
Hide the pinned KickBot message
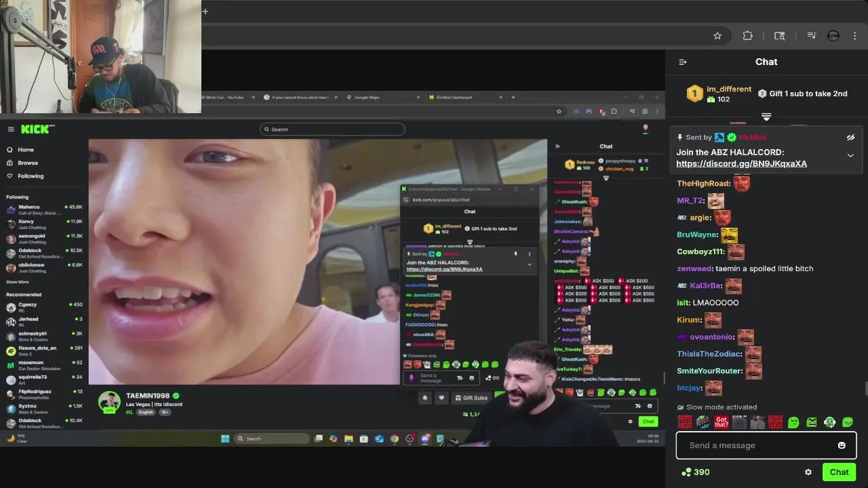click(x=850, y=138)
